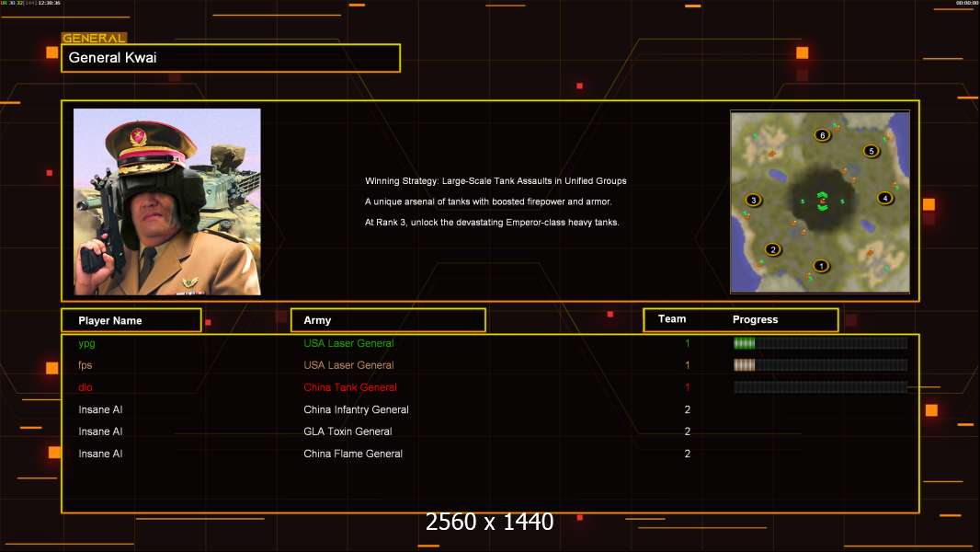Click team number for China Flame General
Screen dimensions: 980x552
688,454
